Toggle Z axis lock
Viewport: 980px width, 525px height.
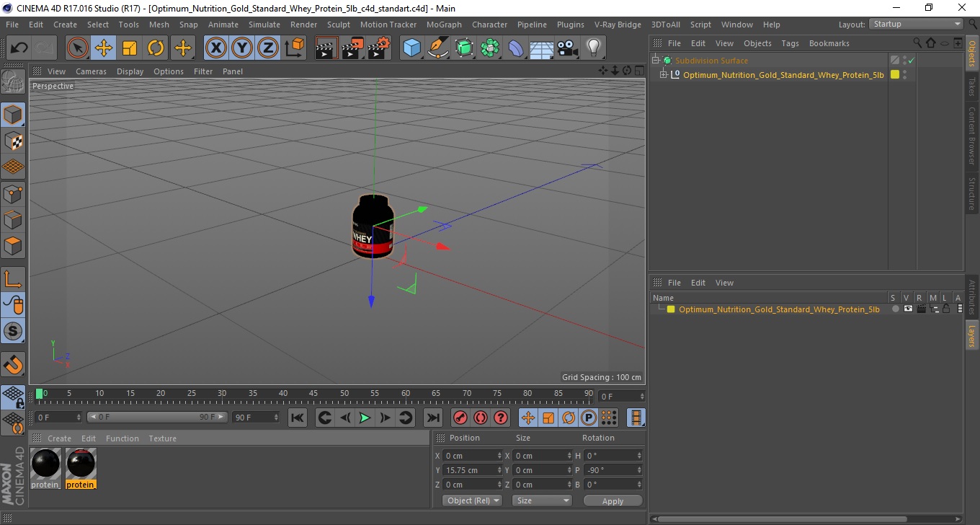(268, 48)
